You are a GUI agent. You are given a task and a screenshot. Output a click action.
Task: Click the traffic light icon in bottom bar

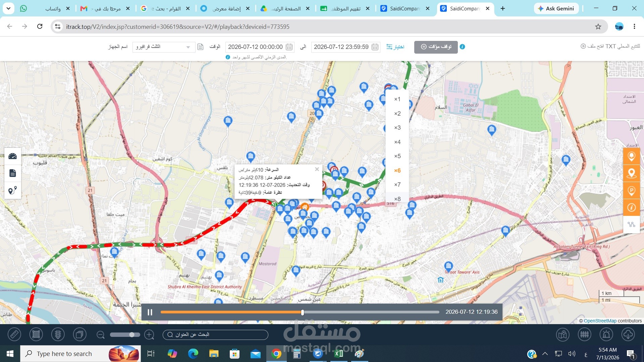pyautogui.click(x=58, y=335)
